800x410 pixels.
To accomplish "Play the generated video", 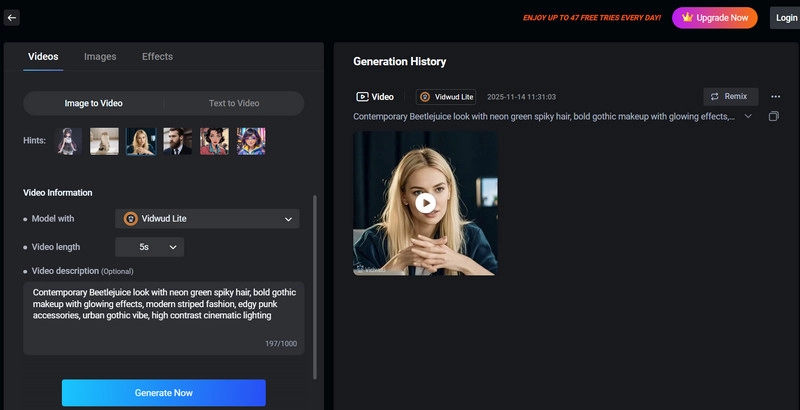I will tap(425, 203).
